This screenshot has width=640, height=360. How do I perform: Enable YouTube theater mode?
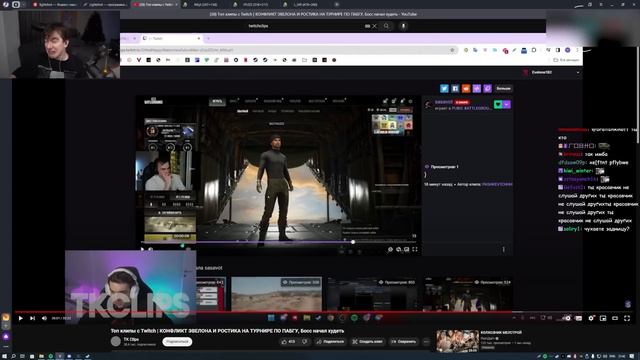coord(615,318)
